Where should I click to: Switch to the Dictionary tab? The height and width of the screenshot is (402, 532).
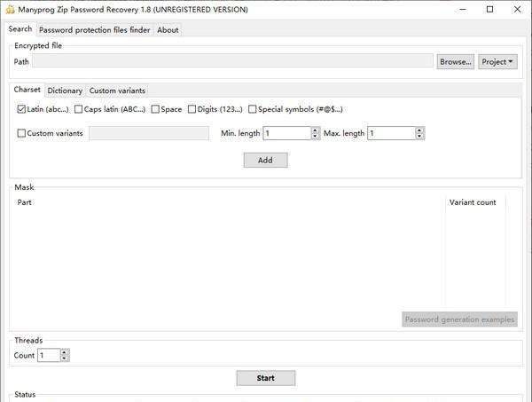coord(65,91)
